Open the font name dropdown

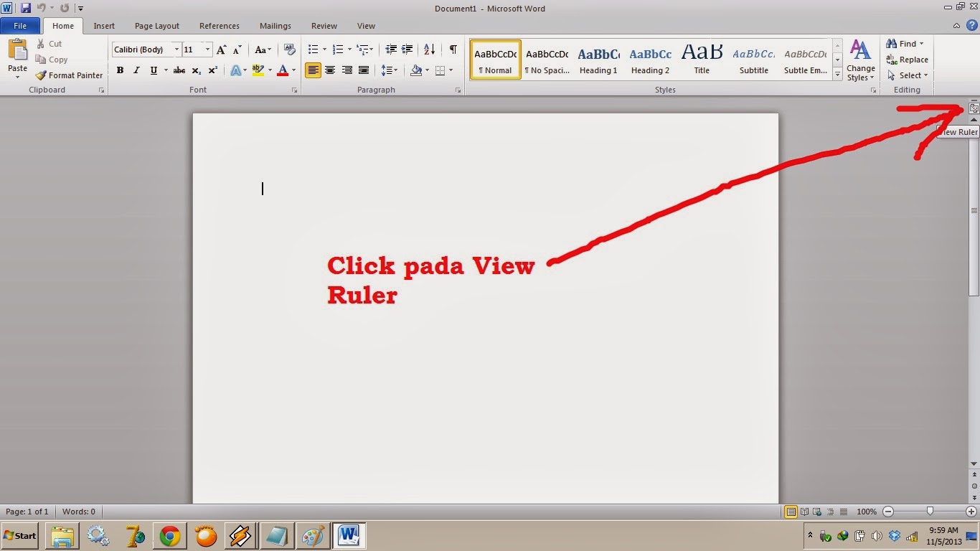[x=176, y=50]
